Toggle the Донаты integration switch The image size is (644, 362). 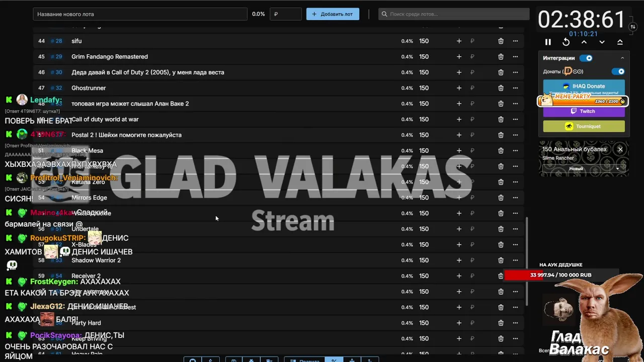pyautogui.click(x=618, y=71)
